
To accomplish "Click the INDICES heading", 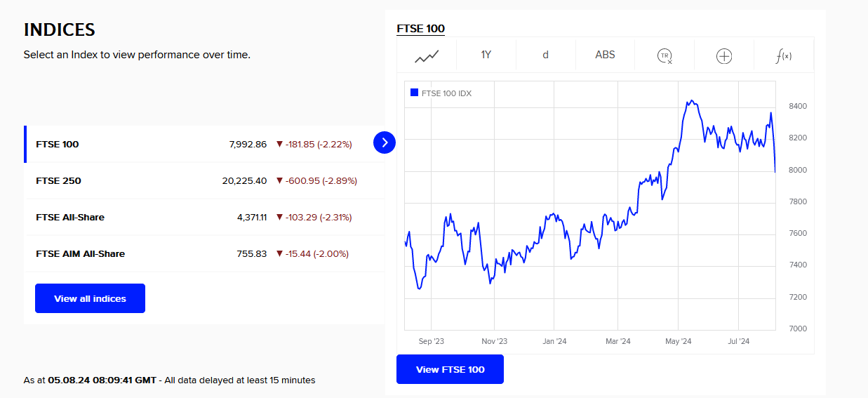I will 60,29.
